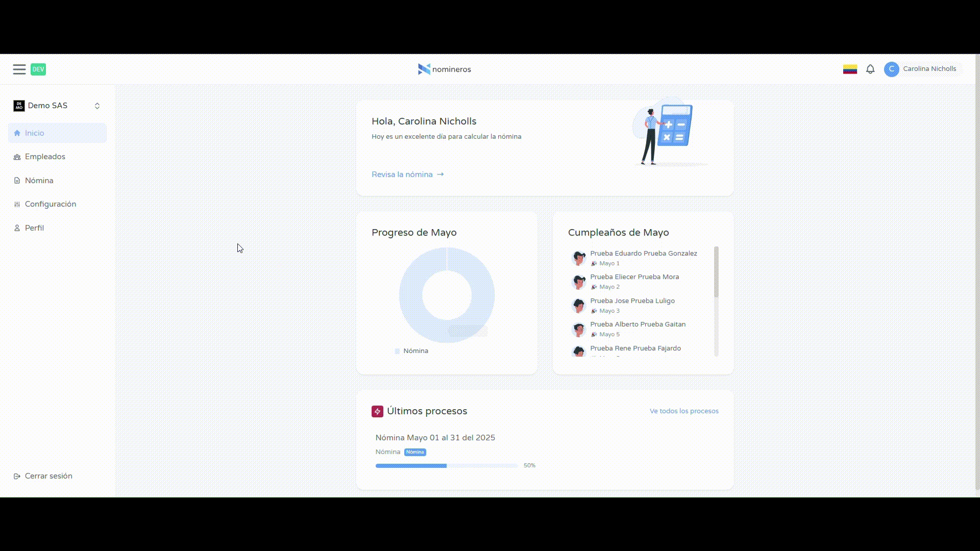Open Carolina Nicholls profile menu
Image resolution: width=980 pixels, height=551 pixels.
pos(929,69)
